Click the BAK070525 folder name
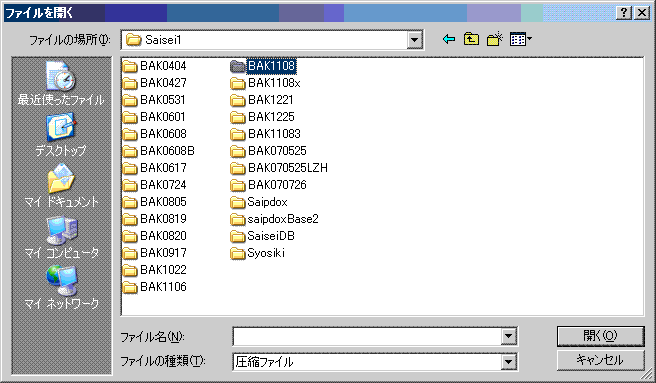 (x=277, y=151)
